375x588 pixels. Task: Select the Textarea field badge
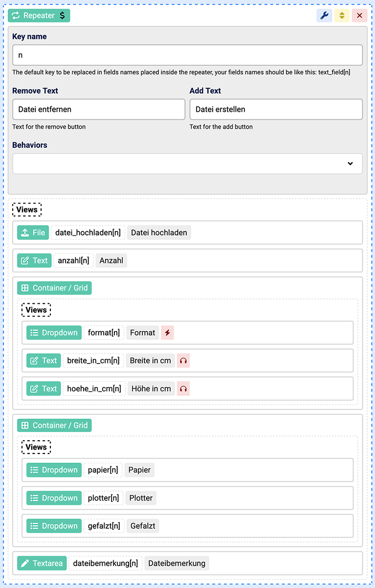42,563
